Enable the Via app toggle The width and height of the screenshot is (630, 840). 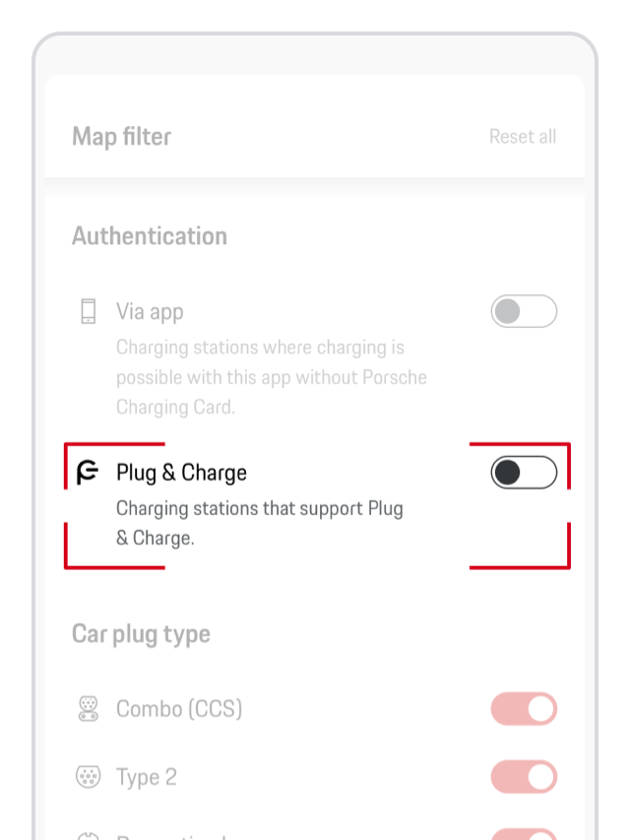coord(524,311)
